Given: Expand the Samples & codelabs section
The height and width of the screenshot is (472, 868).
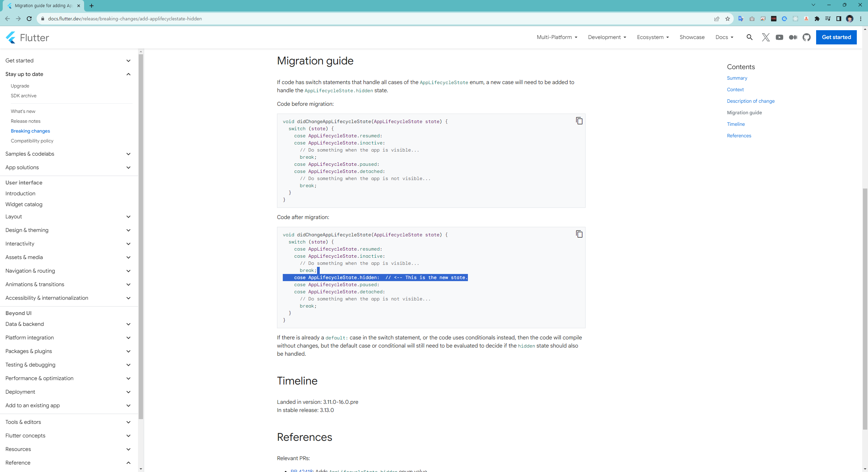Looking at the screenshot, I should point(128,154).
